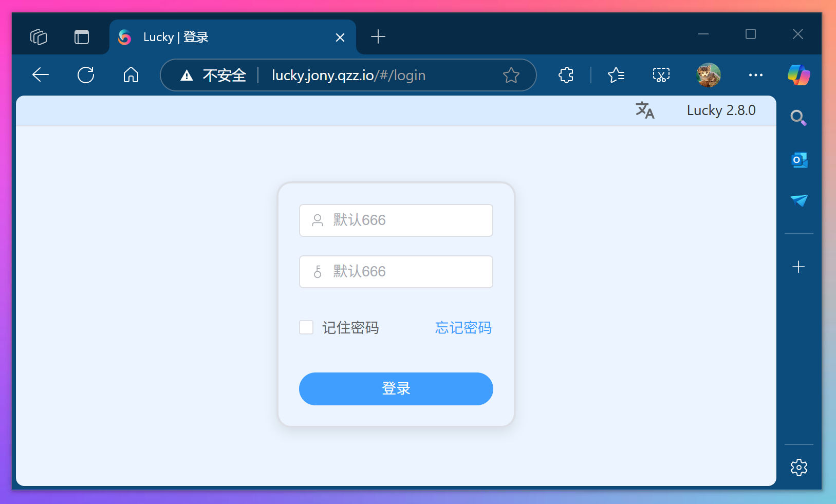The image size is (836, 504).
Task: Open the browser extensions puzzle icon
Action: click(565, 75)
